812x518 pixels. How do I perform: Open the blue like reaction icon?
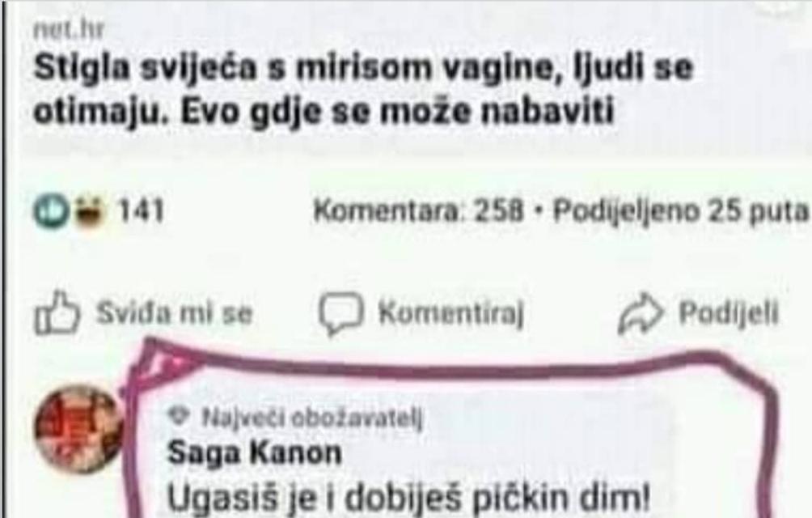coord(51,212)
